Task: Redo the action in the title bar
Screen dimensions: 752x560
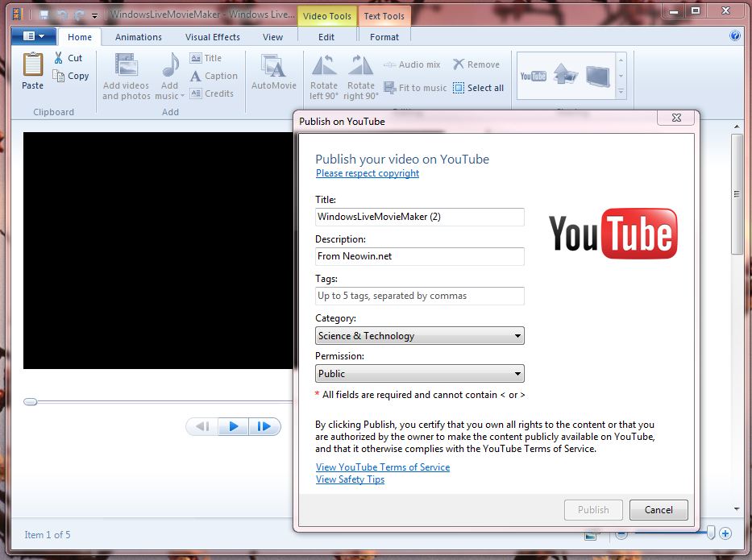Action: tap(78, 15)
